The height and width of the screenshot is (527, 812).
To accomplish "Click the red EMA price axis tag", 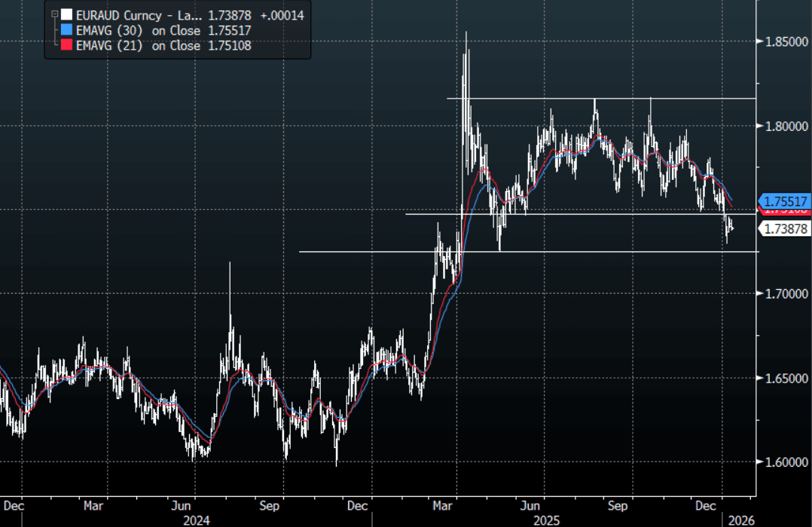I will pos(776,212).
